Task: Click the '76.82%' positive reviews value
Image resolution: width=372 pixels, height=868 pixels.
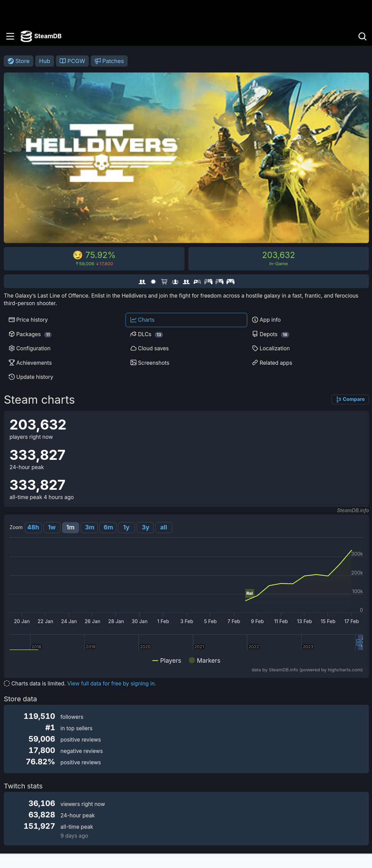Action: point(40,762)
